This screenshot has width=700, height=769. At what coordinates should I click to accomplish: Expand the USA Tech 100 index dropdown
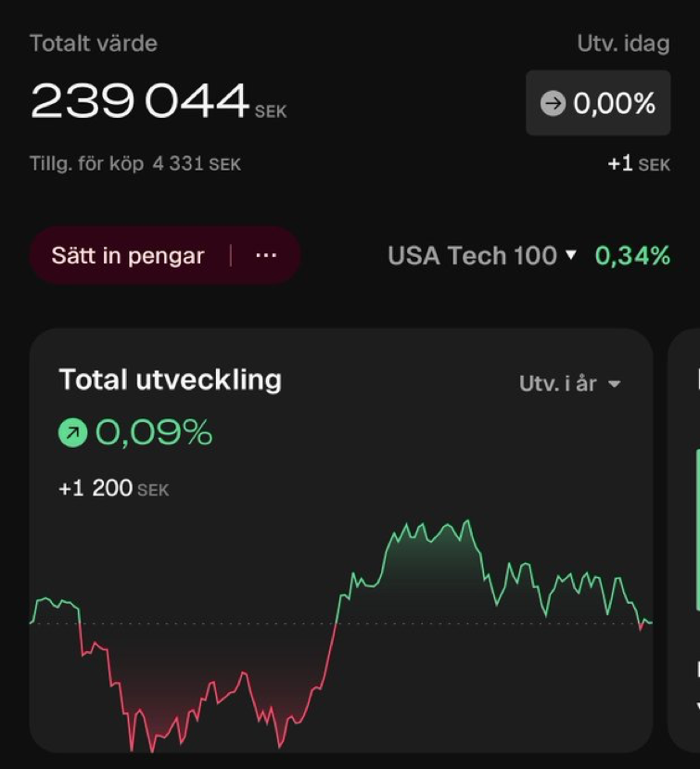pos(482,255)
